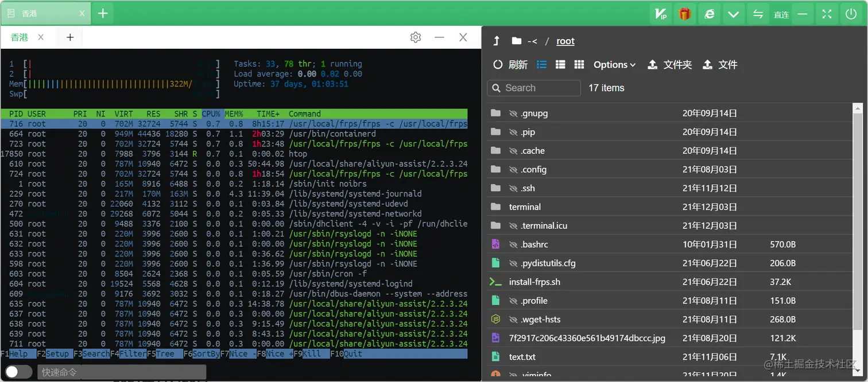
Task: Focus the file Search field
Action: pos(534,88)
